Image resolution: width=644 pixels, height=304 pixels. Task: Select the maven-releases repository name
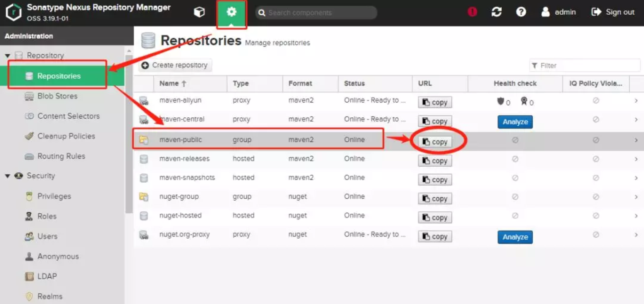click(184, 159)
